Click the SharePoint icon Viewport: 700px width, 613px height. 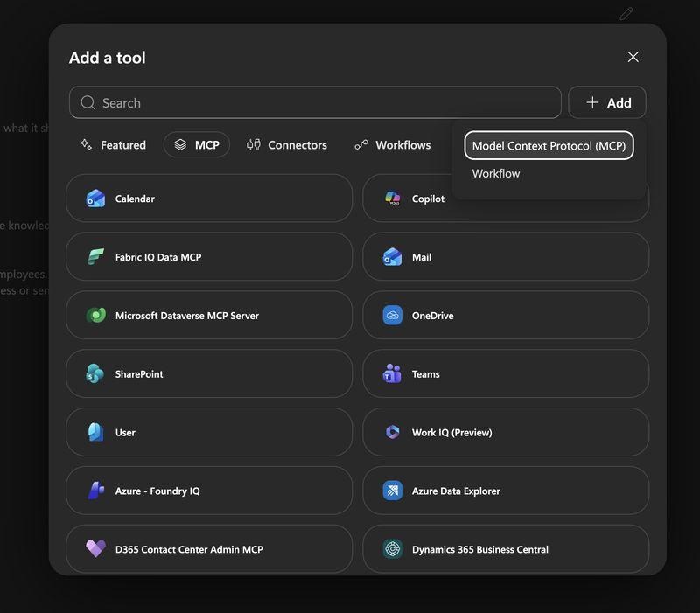95,374
